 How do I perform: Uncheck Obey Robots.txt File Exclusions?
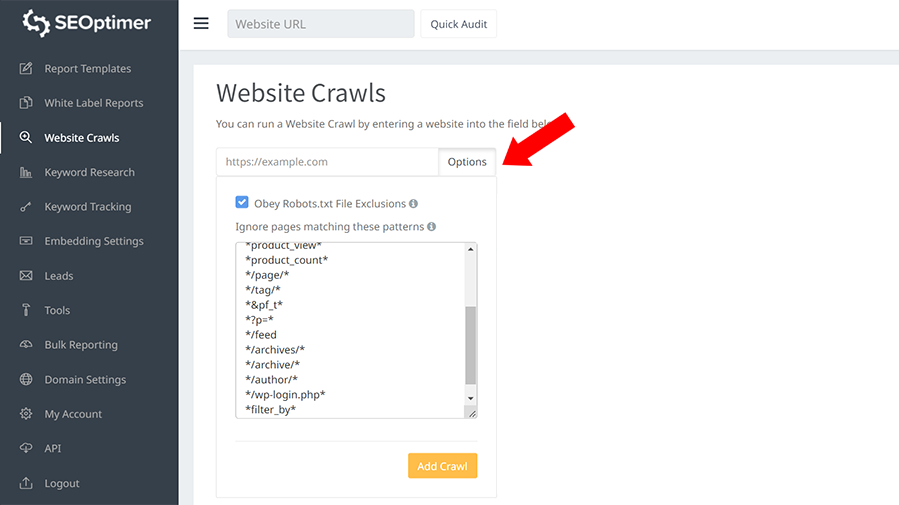tap(242, 203)
